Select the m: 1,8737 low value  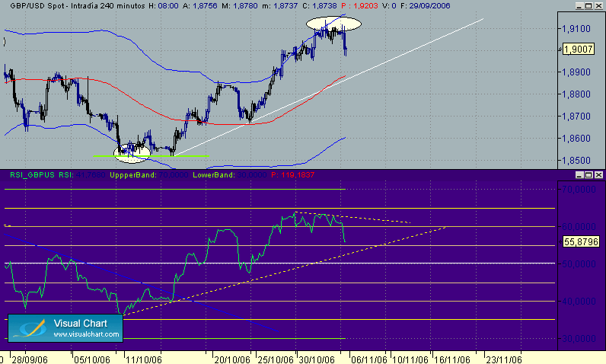[280, 6]
